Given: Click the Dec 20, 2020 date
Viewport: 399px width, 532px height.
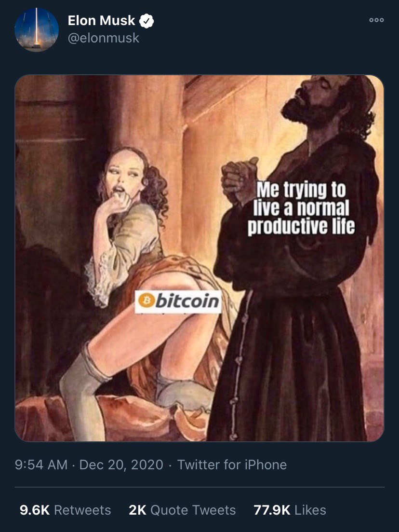Looking at the screenshot, I should point(121,464).
